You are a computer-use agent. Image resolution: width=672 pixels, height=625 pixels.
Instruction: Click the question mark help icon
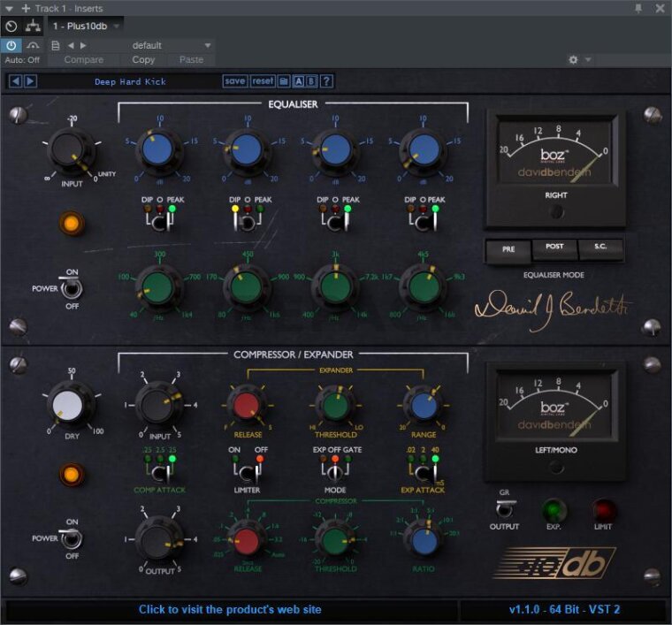click(x=326, y=81)
